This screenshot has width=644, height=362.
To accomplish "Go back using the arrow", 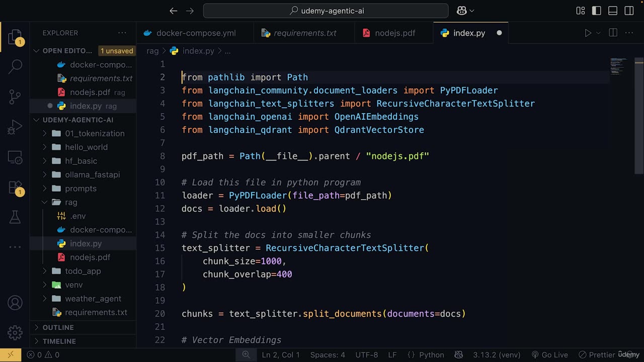I will tap(174, 11).
